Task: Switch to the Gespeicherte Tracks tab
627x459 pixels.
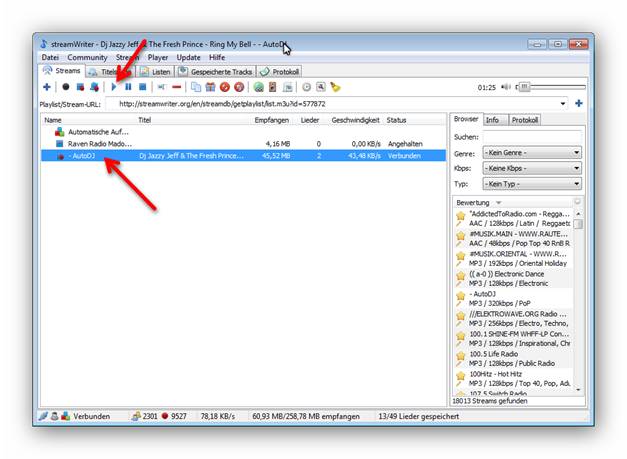Action: pyautogui.click(x=216, y=72)
